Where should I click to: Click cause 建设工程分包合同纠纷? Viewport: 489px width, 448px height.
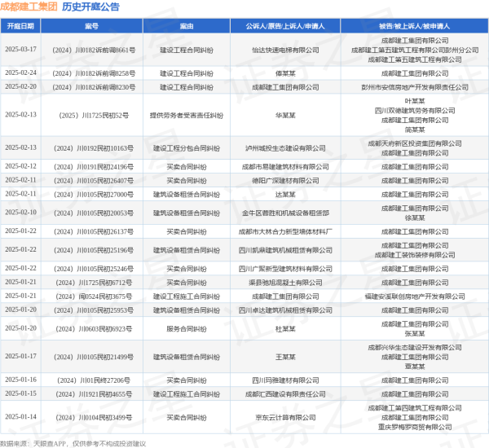[x=187, y=148]
